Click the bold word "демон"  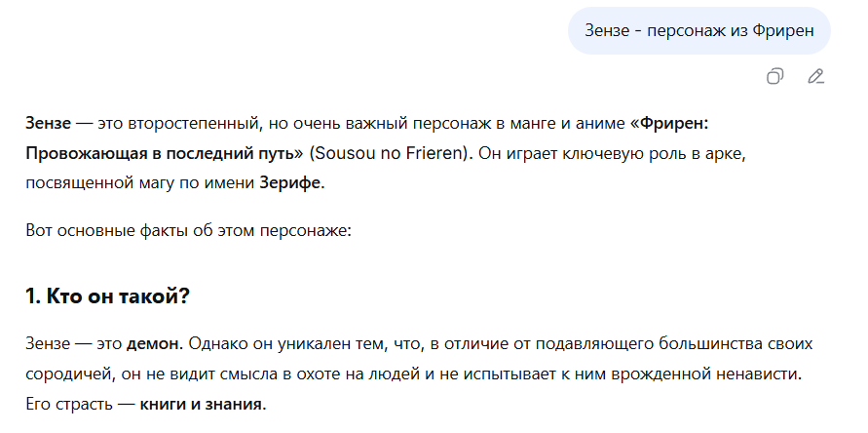point(152,343)
